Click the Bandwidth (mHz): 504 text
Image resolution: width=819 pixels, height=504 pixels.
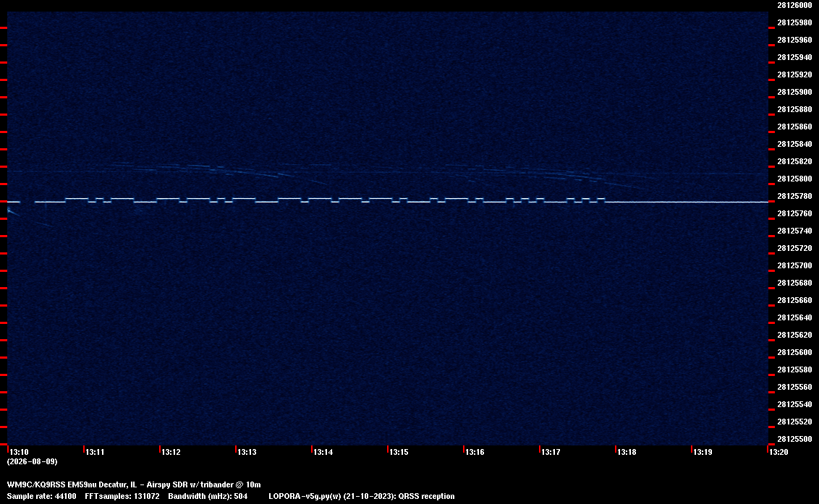208,496
